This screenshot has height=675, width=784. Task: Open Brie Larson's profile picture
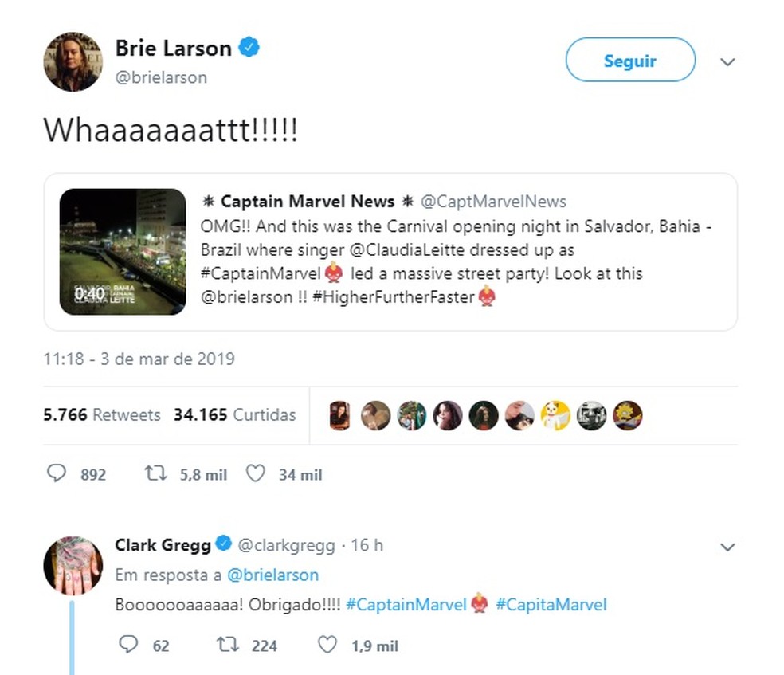(x=73, y=62)
